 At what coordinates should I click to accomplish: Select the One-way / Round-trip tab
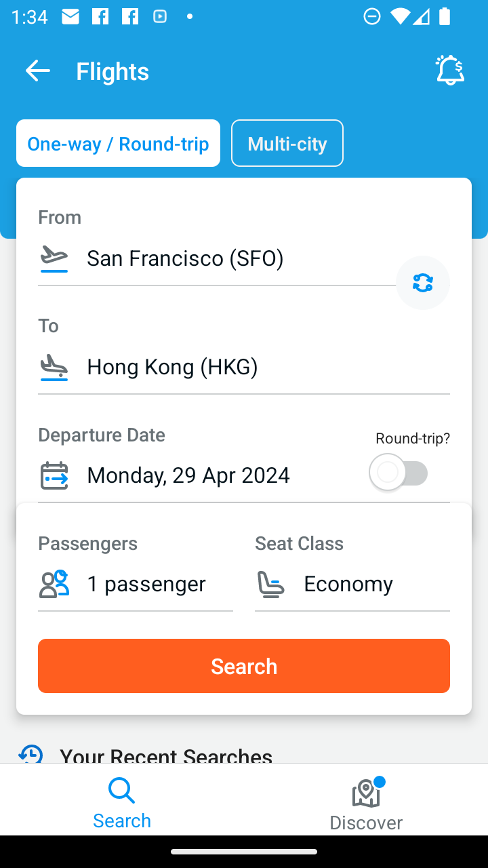[x=118, y=143]
